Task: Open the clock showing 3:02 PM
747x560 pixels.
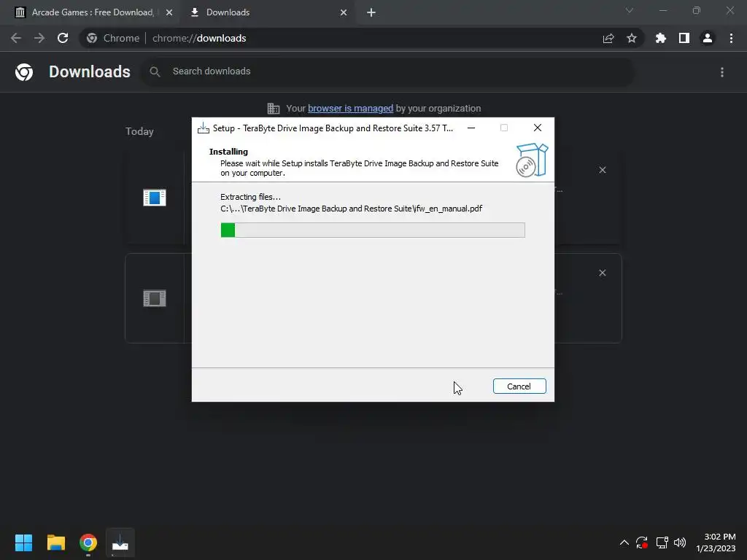Action: tap(716, 542)
